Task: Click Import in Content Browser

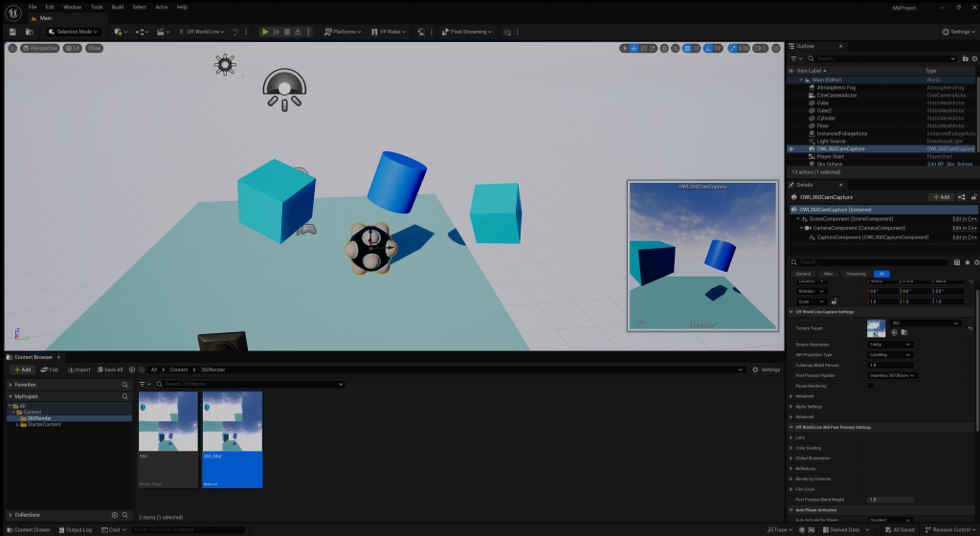Action: (78, 369)
